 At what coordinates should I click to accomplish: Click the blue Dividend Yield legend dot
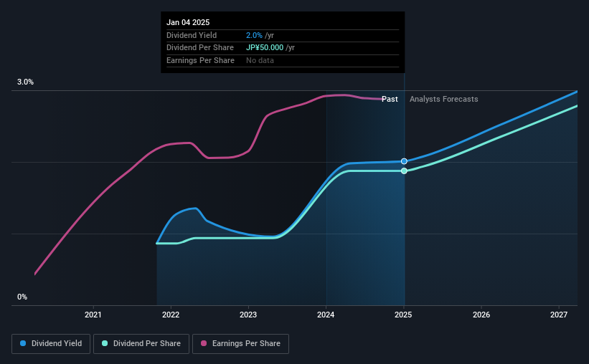23,343
